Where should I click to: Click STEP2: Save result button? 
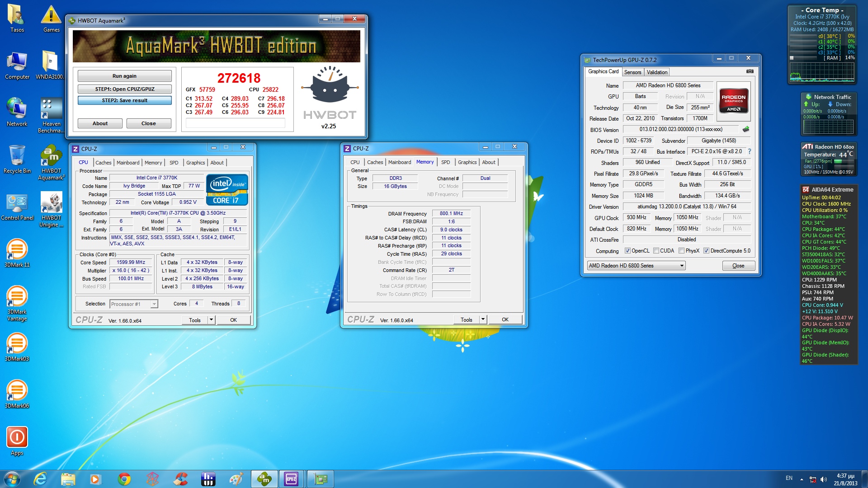(124, 100)
